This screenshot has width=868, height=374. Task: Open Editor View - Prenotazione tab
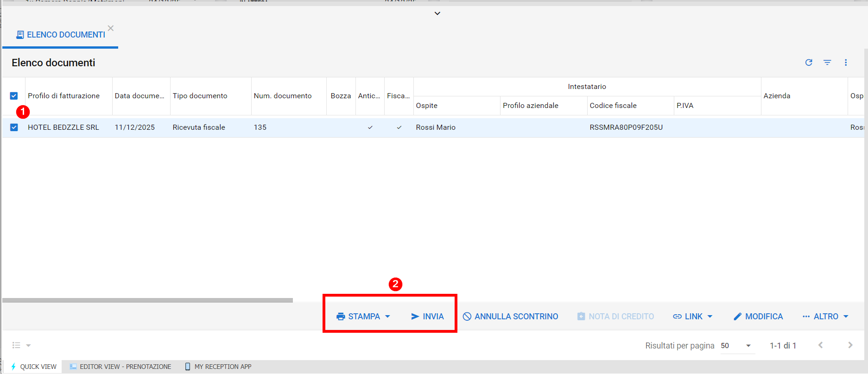pos(120,367)
